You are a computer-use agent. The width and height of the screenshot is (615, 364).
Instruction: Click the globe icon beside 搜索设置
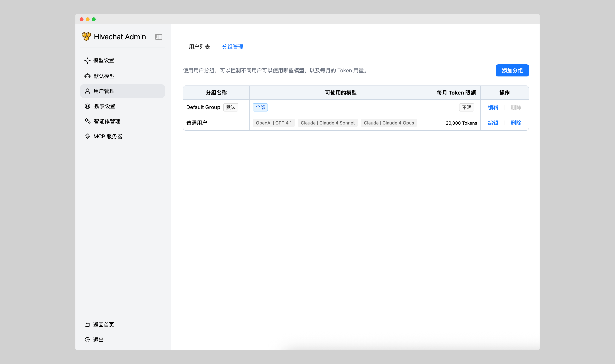87,106
